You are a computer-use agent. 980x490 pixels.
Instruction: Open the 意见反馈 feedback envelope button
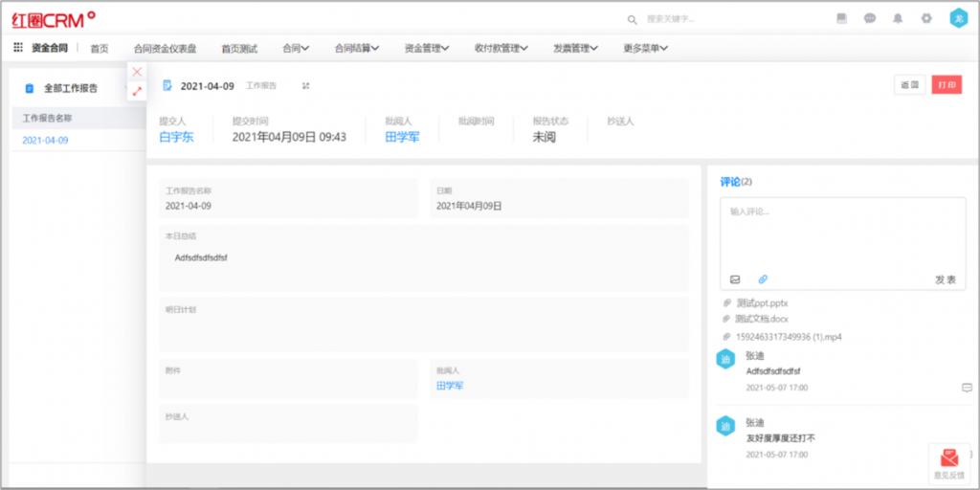point(948,462)
